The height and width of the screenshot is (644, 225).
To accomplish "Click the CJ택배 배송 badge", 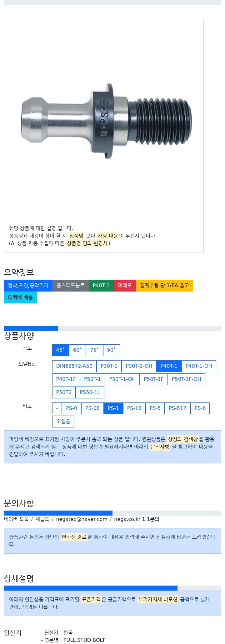I will click(20, 297).
